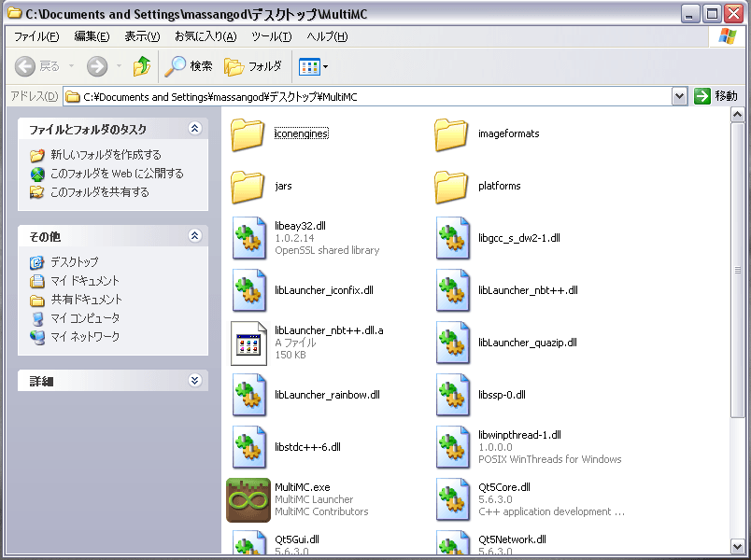Select the Qt5Core.dll file icon
Screen dimensions: 751x560
point(453,499)
